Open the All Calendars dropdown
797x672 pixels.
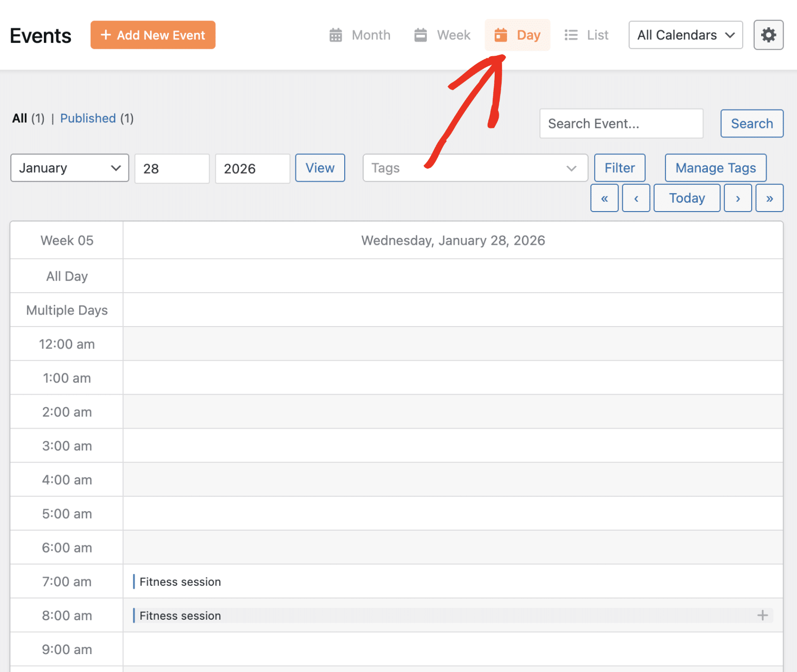point(685,35)
